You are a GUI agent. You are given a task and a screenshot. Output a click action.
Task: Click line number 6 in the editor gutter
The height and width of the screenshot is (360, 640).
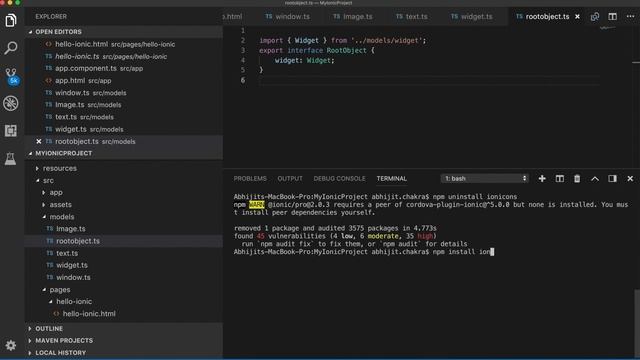[243, 80]
